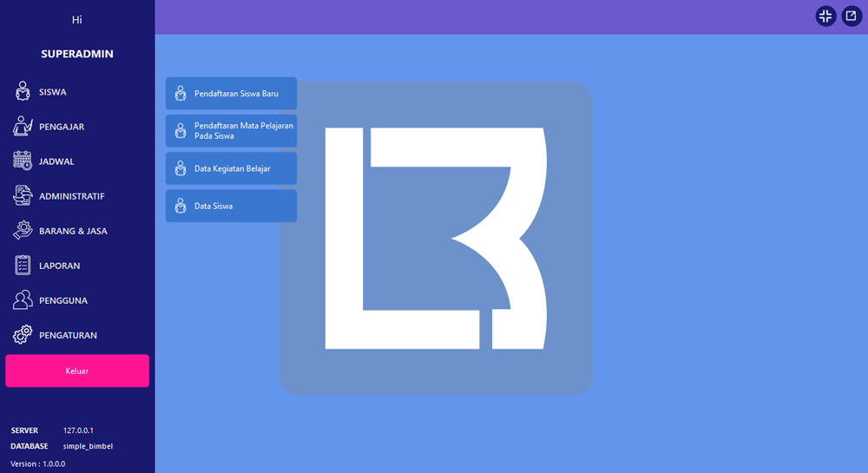Click the Pengguna users icon
This screenshot has width=868, height=473.
coord(23,300)
